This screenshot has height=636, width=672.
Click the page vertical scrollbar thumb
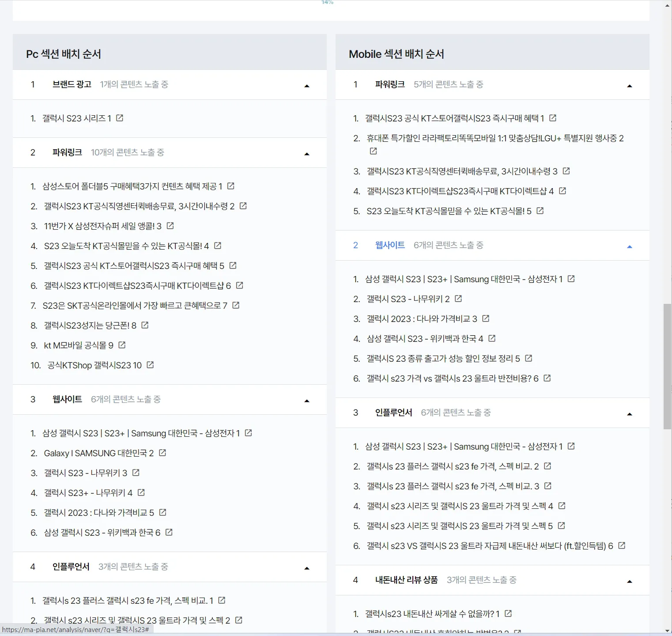tap(667, 366)
